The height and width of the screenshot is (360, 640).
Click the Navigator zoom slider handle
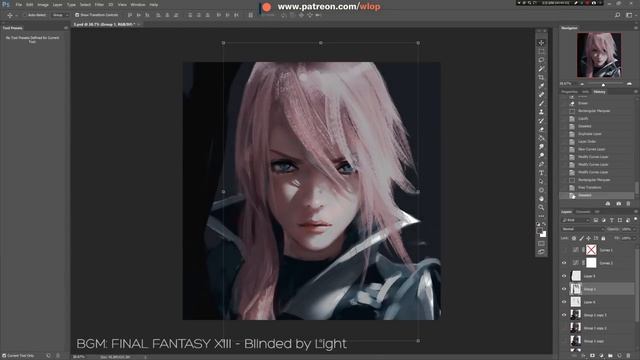coord(603,84)
